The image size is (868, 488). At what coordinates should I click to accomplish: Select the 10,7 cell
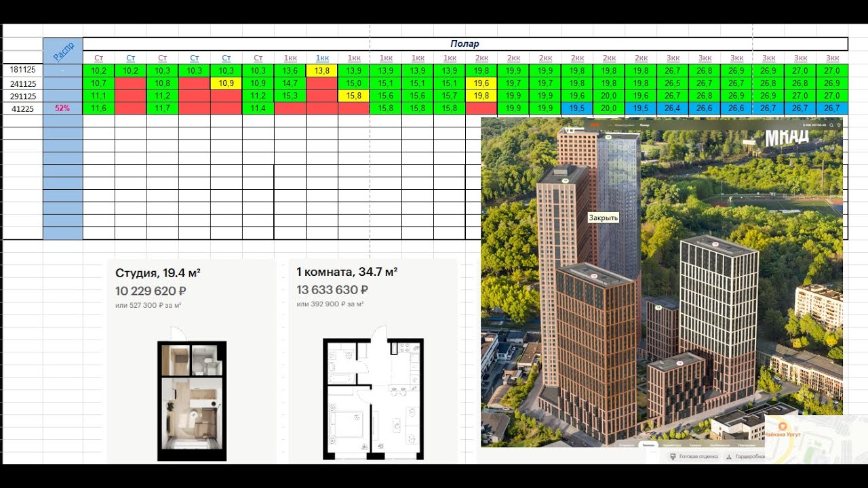(x=99, y=83)
